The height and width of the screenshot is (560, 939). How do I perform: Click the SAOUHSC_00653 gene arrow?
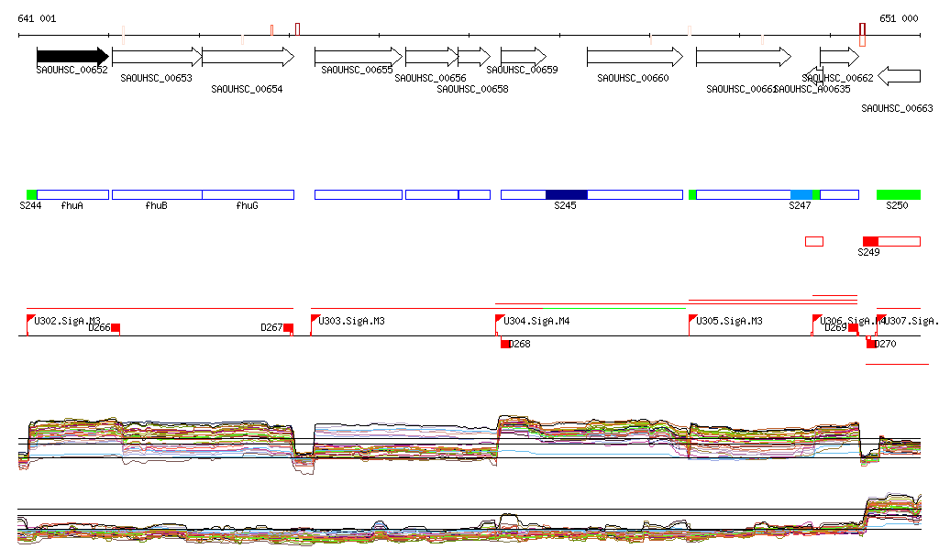(x=157, y=57)
